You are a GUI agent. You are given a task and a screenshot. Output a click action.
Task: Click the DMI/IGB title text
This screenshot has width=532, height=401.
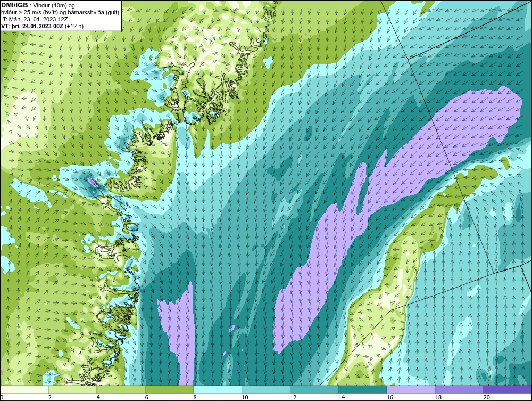14,5
